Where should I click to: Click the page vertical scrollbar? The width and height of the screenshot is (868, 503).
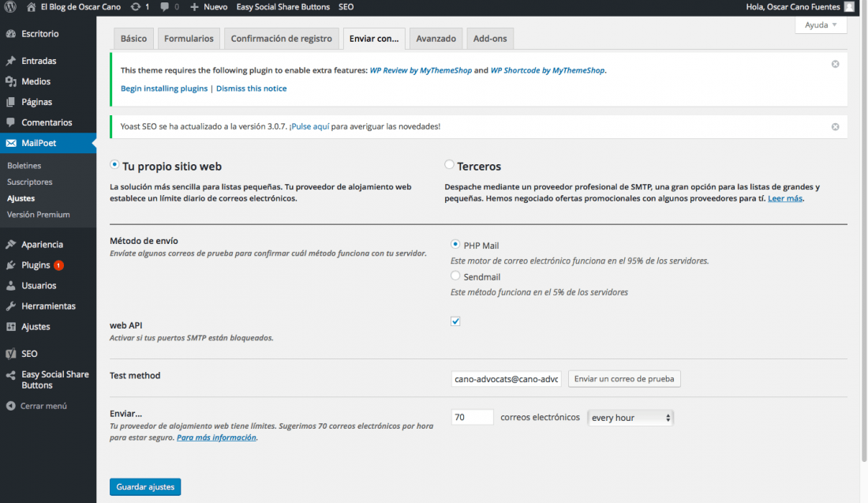[863, 233]
